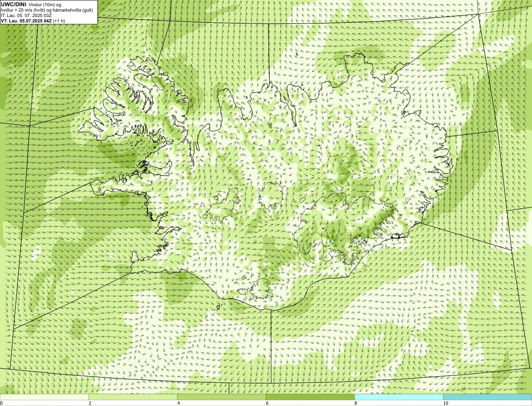Click the scale label "6"
The width and height of the screenshot is (532, 406).
267,403
